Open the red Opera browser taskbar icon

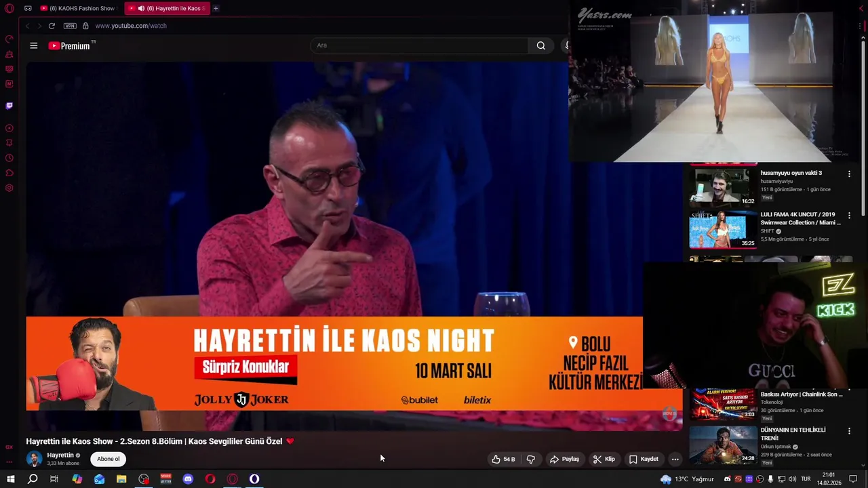click(210, 479)
